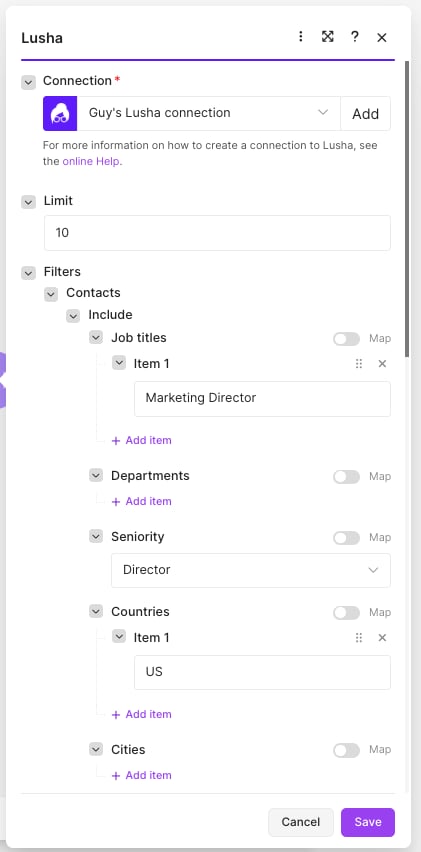This screenshot has height=852, width=421.
Task: Click the Cancel button
Action: pos(300,822)
